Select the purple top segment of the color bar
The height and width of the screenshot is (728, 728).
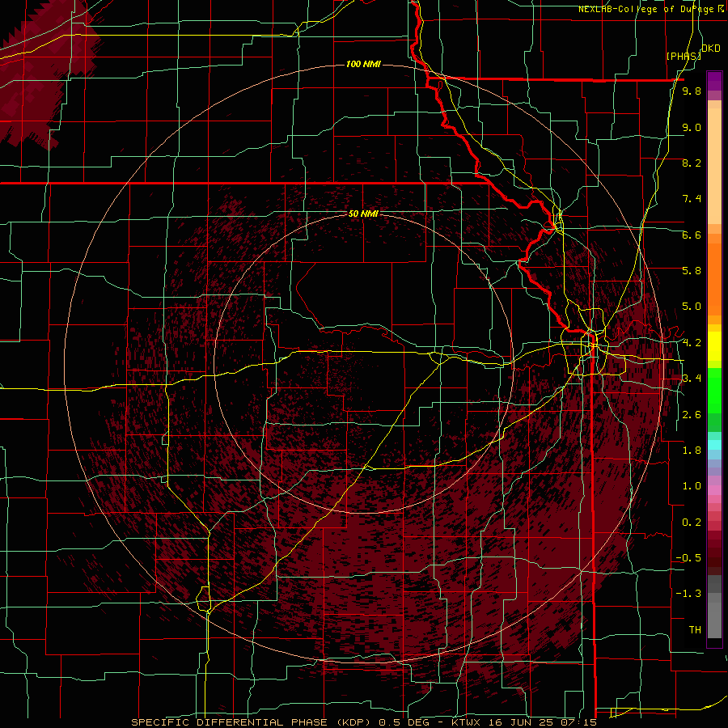pyautogui.click(x=714, y=81)
